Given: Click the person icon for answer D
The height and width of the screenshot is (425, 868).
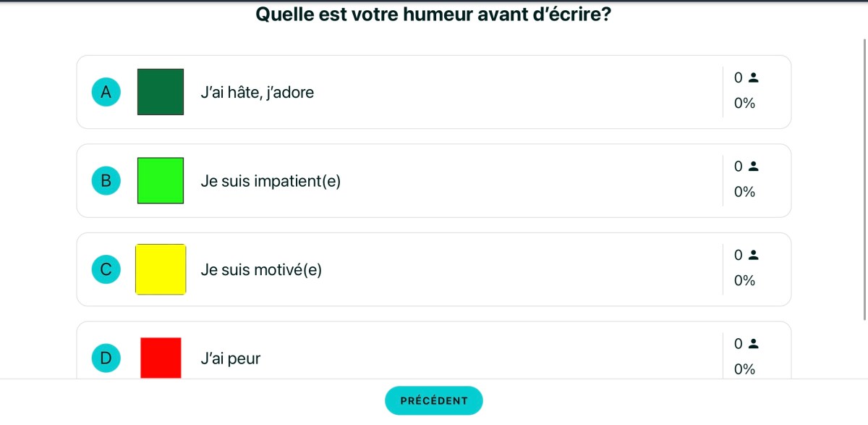Looking at the screenshot, I should click(x=753, y=344).
